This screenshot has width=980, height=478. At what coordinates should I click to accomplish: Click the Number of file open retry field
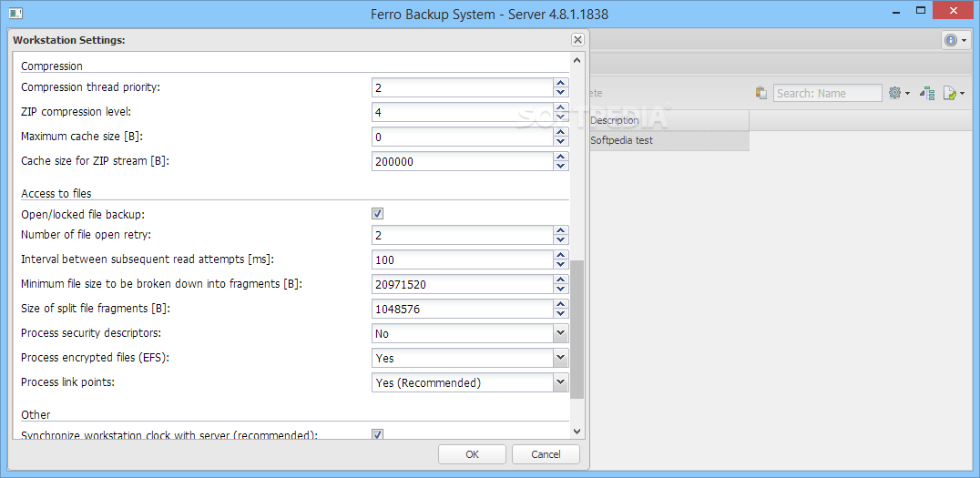463,235
